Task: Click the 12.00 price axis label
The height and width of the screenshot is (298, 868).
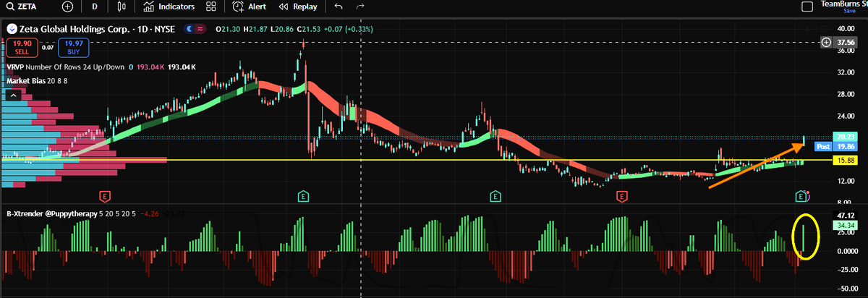Action: pyautogui.click(x=846, y=181)
